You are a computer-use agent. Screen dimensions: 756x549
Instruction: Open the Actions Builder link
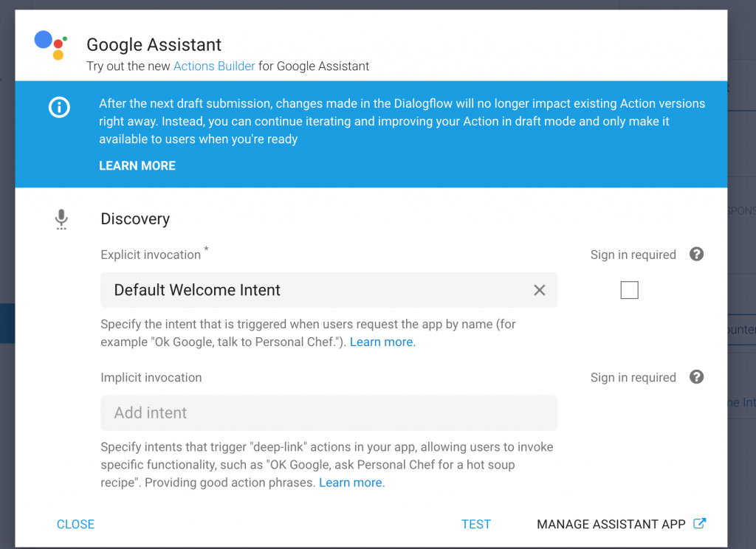click(x=214, y=66)
